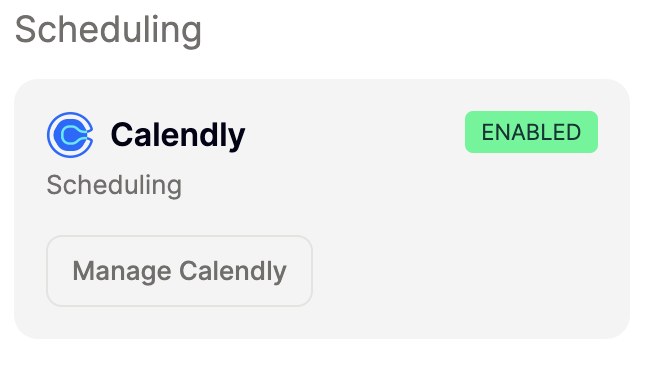Select the circular C-shaped Calendly icon

(x=70, y=135)
